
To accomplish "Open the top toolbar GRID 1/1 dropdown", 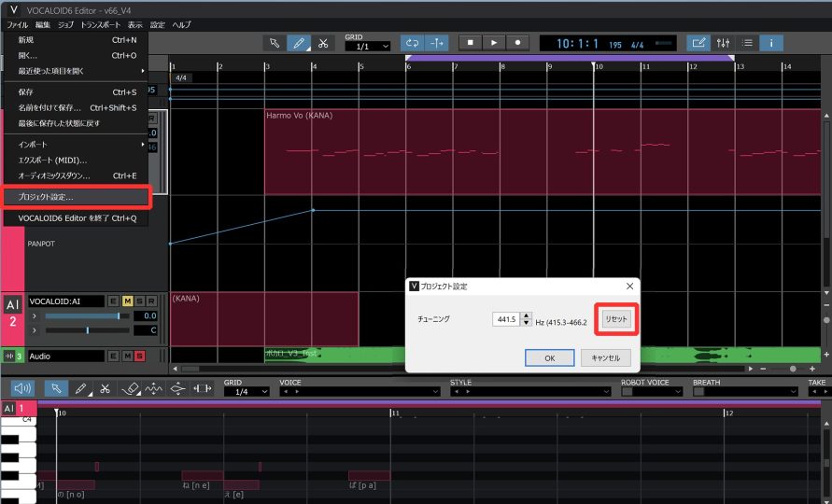I will (x=368, y=47).
